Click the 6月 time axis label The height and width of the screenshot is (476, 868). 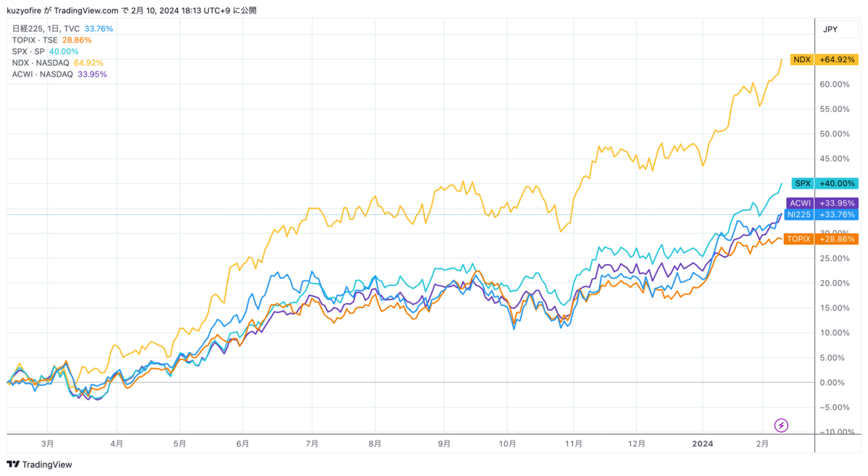(243, 443)
